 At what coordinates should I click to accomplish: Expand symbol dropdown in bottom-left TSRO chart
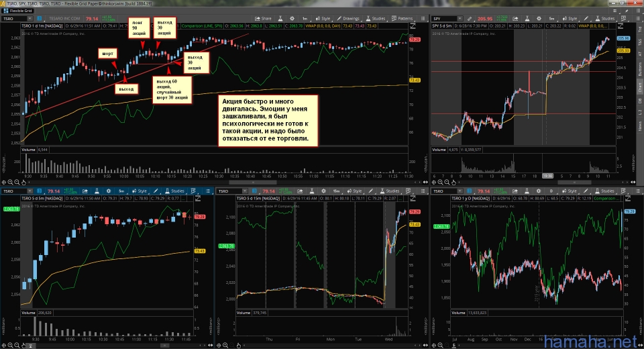[30, 191]
